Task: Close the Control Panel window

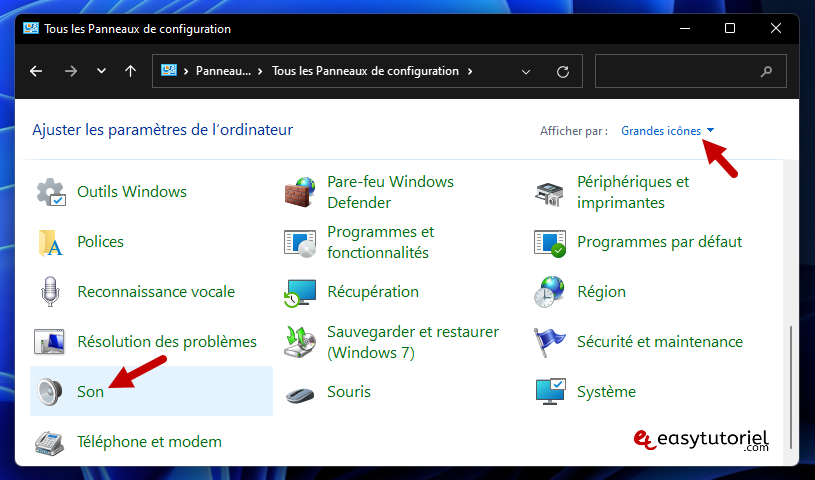Action: pos(775,28)
